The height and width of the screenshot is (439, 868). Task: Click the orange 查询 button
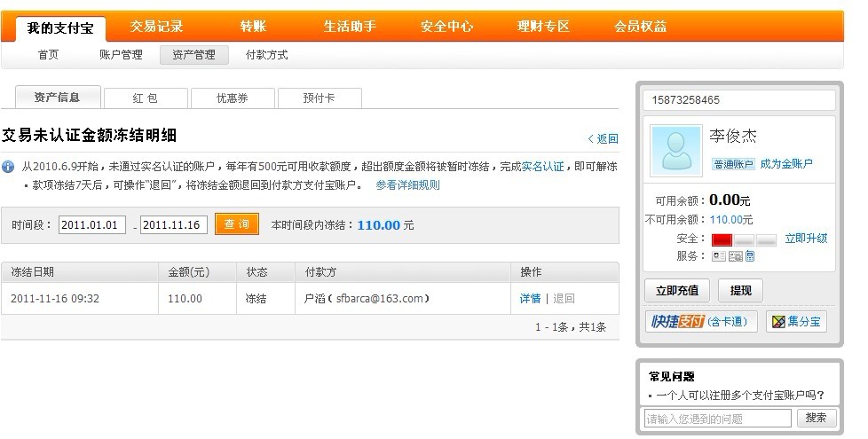point(236,224)
